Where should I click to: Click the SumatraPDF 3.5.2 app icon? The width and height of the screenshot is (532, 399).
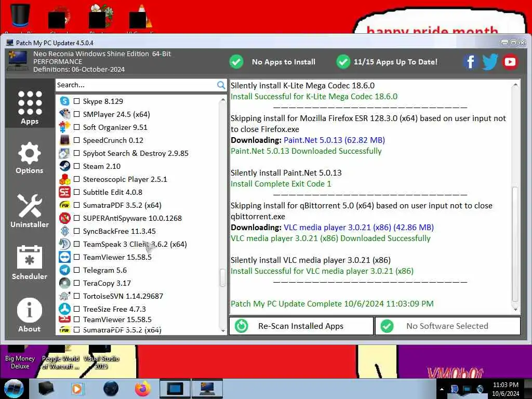(x=64, y=205)
